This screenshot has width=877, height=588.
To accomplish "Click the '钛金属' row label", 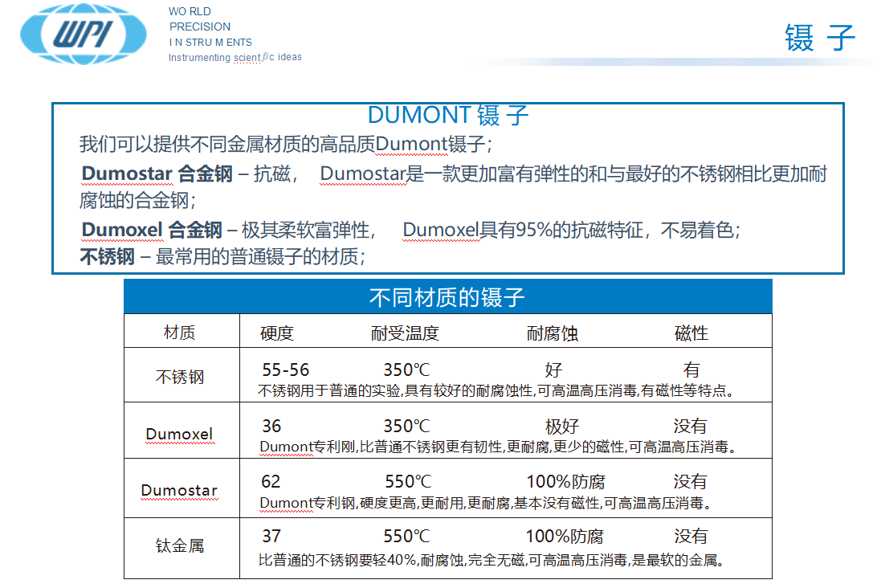I will (x=180, y=545).
